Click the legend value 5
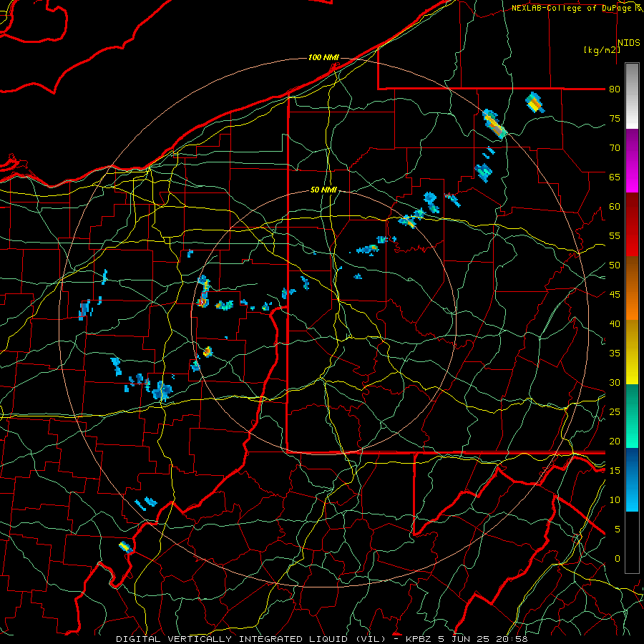This screenshot has width=644, height=644. [618, 530]
